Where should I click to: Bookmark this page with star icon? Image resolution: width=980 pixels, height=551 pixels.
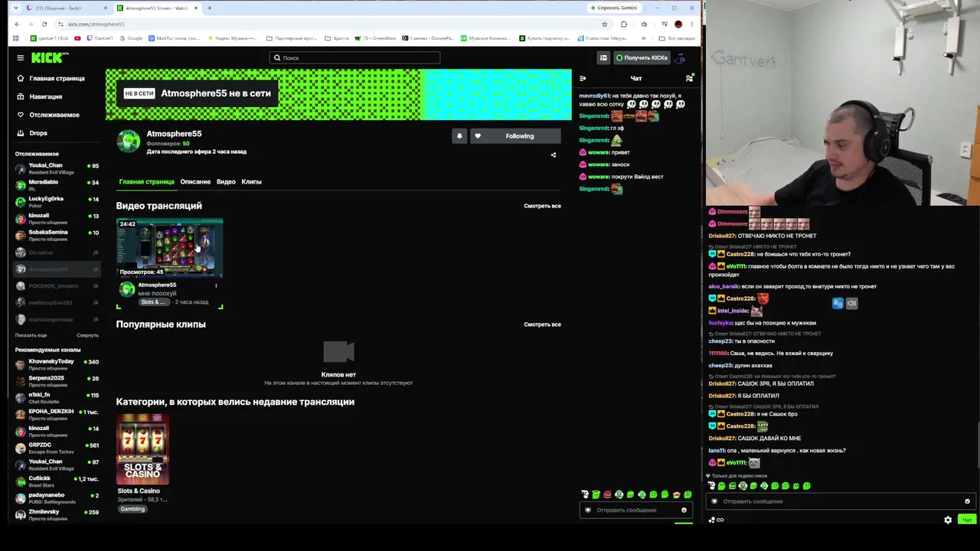click(604, 24)
